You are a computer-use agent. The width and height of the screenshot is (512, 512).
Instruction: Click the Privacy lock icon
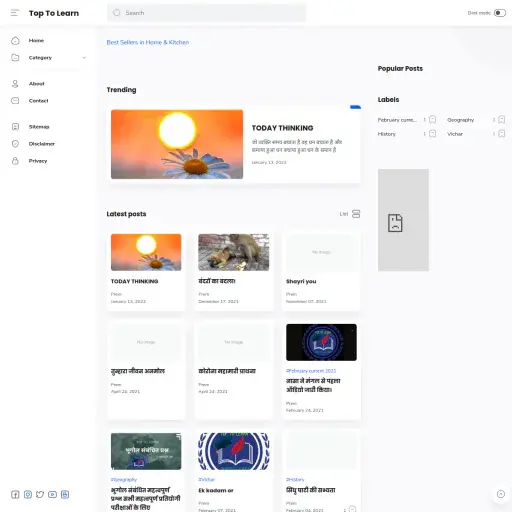(x=15, y=161)
